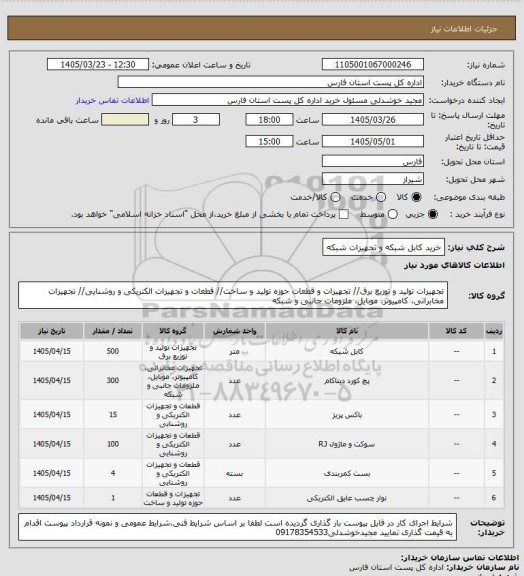524x576 pixels.
Task: Click the buyer organization name field
Action: (x=270, y=82)
